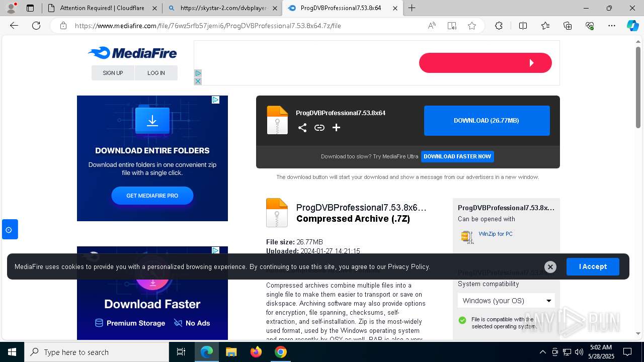Switch to Attention Required Cloudflare tab
This screenshot has height=362, width=644.
[102, 8]
